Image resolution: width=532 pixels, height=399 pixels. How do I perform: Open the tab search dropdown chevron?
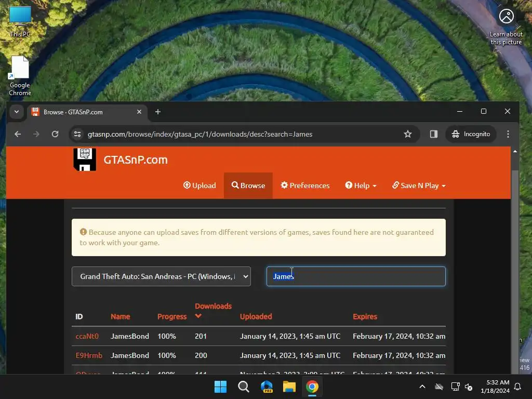(16, 112)
